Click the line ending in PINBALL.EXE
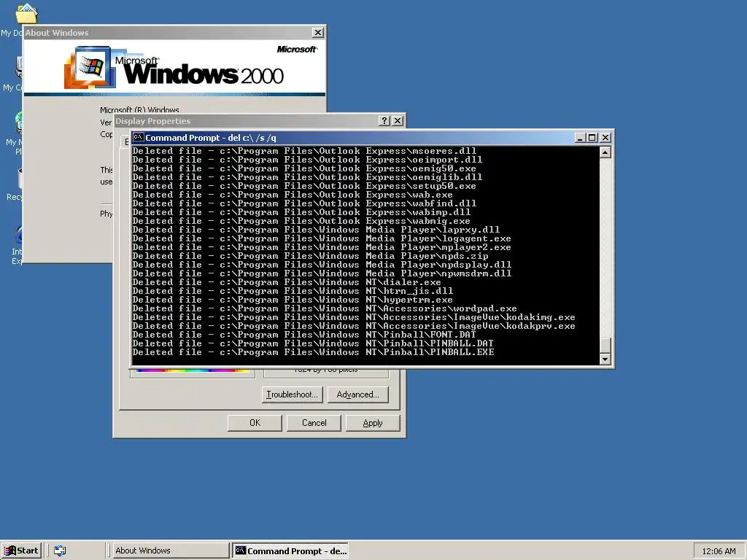This screenshot has height=560, width=747. click(313, 352)
